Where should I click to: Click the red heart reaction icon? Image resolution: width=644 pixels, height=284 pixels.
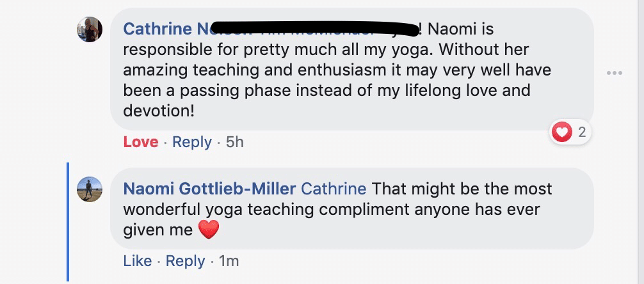pos(561,132)
